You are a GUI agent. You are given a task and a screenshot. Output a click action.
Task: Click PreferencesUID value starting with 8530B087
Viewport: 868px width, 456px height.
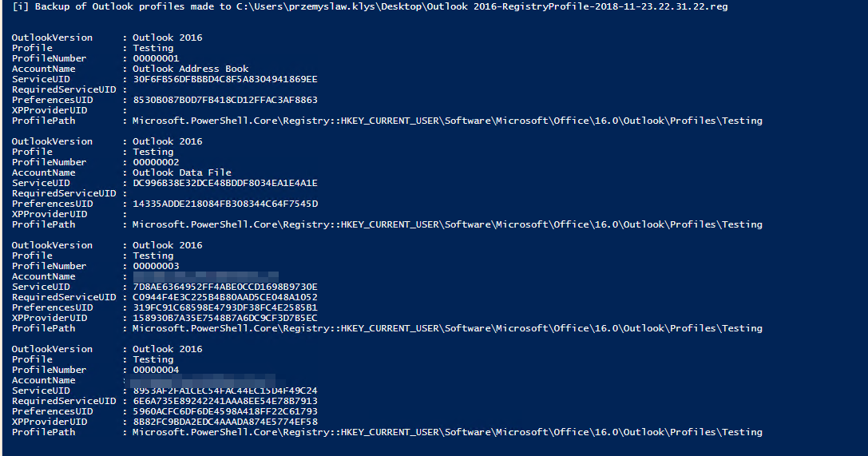[225, 100]
